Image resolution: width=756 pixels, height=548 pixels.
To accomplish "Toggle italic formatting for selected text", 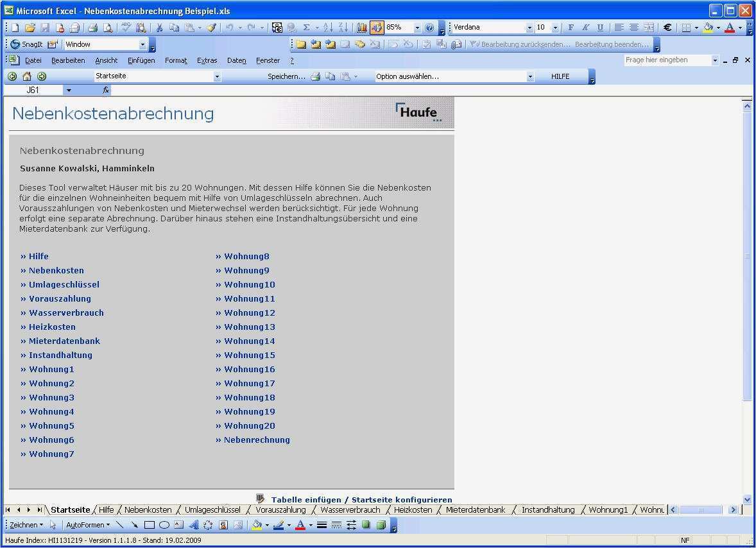I will coord(586,27).
